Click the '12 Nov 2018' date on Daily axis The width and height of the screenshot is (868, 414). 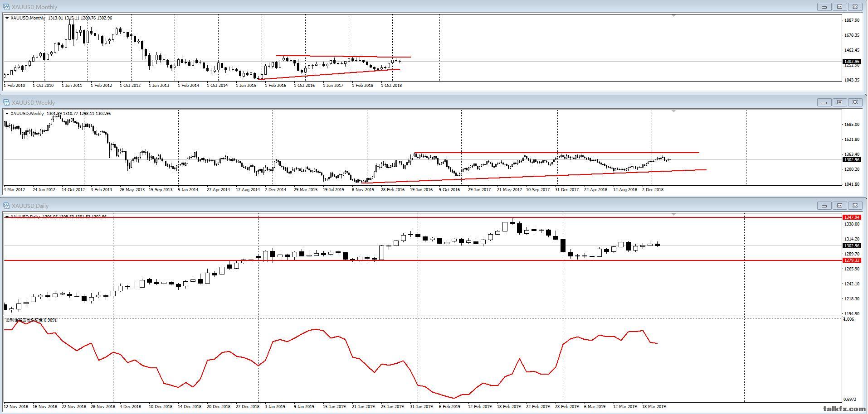pos(16,406)
